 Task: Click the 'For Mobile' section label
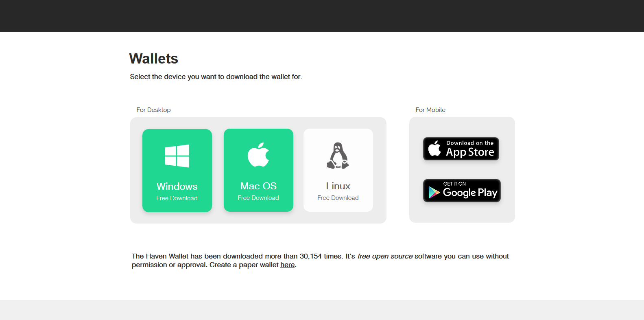point(430,110)
